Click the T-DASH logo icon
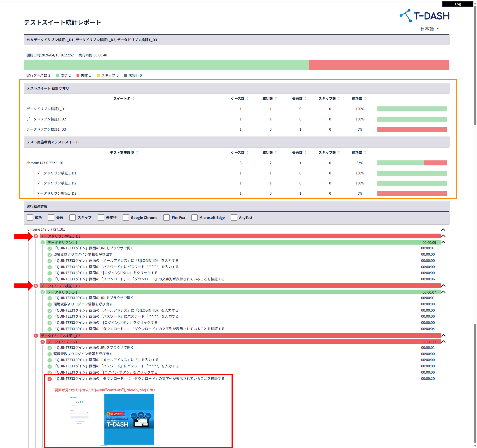Screen dimensions: 477x448 [x=406, y=16]
